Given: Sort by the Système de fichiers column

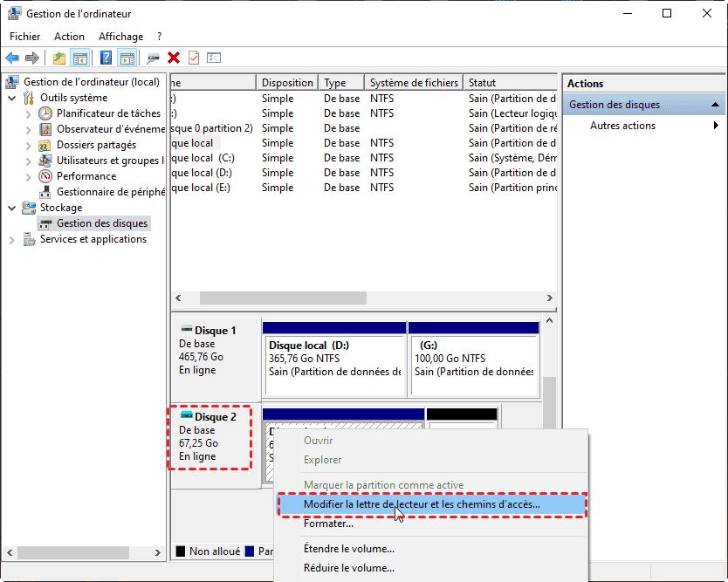Looking at the screenshot, I should coord(413,83).
